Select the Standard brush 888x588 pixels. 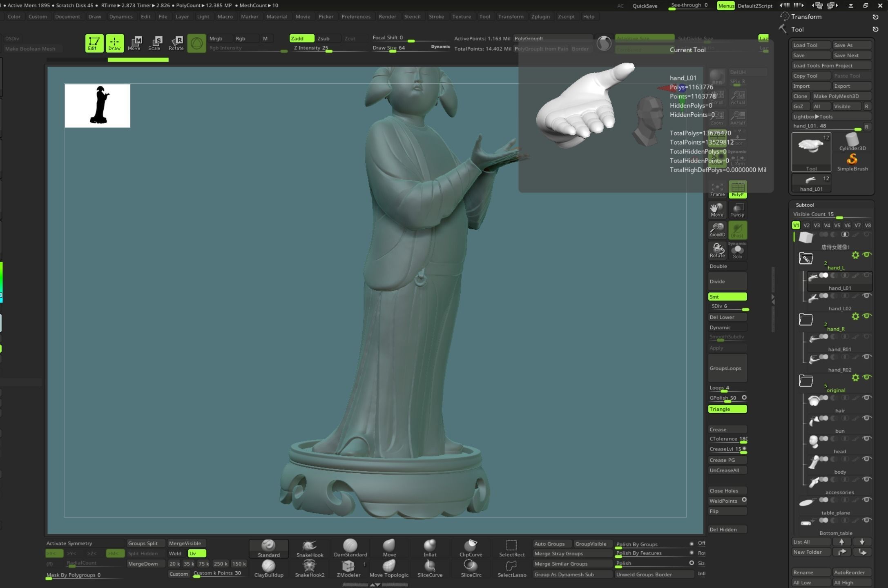pyautogui.click(x=268, y=548)
